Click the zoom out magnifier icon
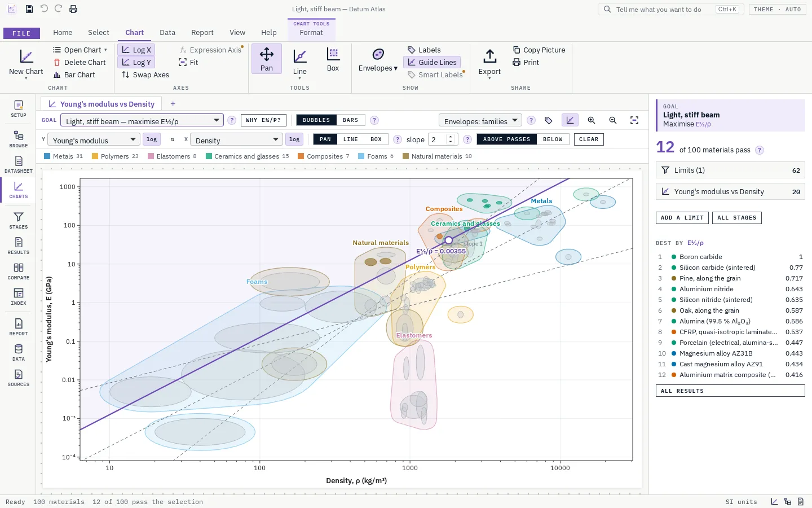This screenshot has width=812, height=508. coord(613,120)
